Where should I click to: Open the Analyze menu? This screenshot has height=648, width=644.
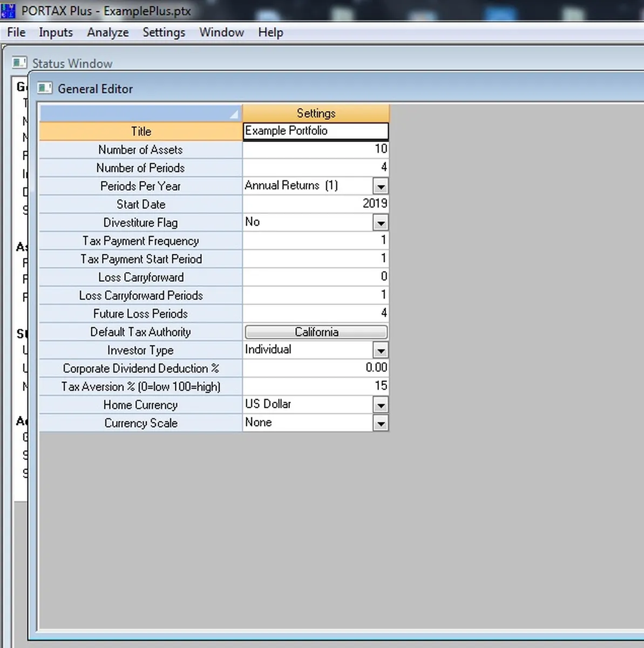(108, 32)
